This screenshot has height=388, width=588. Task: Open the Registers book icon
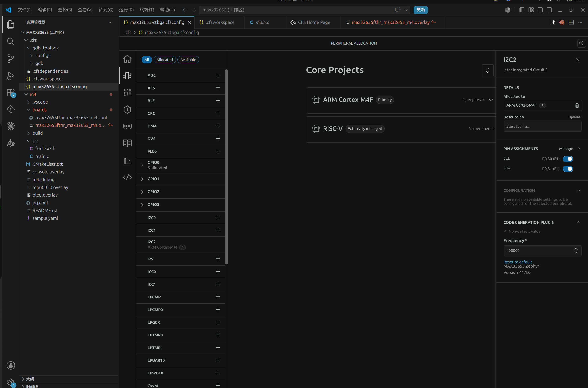[x=127, y=143]
